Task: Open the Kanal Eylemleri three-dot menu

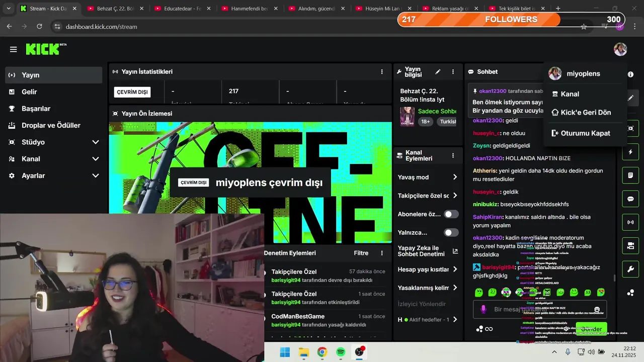Action: tap(453, 156)
